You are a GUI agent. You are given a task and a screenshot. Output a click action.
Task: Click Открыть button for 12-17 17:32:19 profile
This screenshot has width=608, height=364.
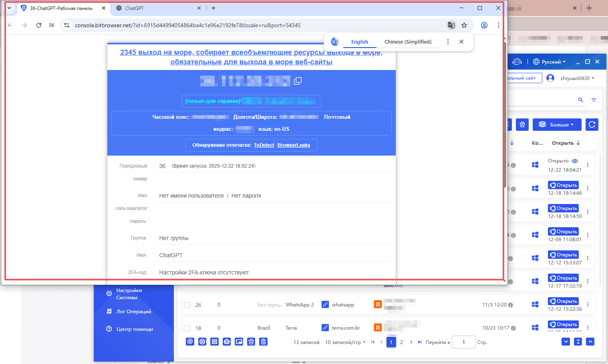(x=563, y=278)
